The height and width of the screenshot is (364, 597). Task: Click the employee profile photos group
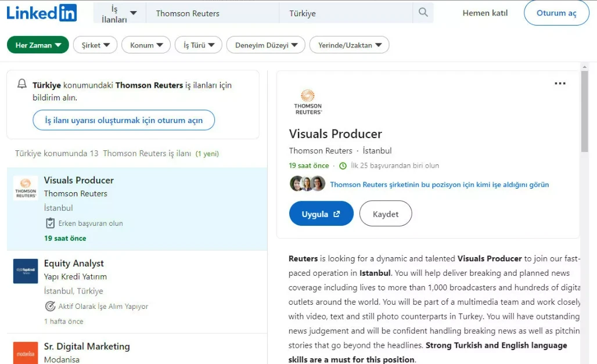[308, 184]
